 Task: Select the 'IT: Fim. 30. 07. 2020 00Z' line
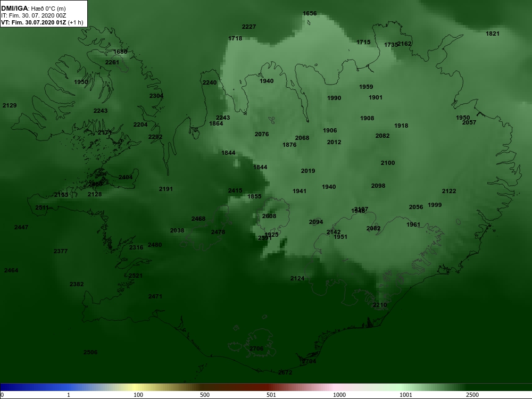point(33,15)
